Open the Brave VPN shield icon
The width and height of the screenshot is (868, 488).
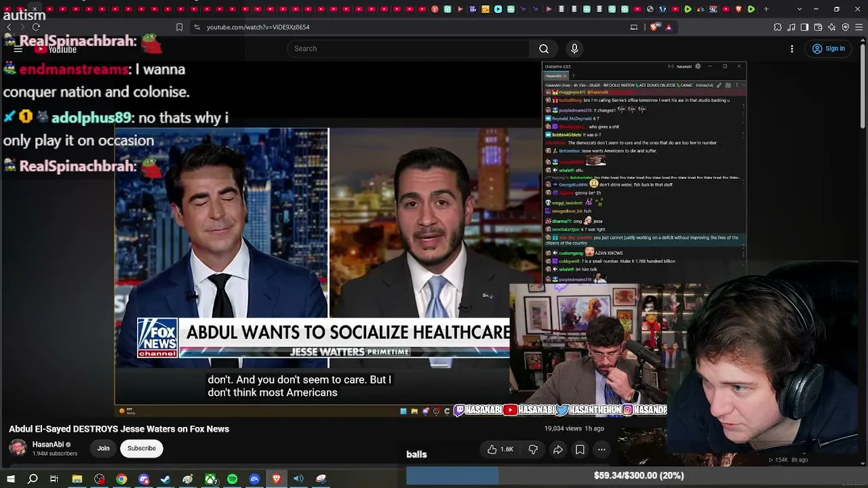click(846, 27)
